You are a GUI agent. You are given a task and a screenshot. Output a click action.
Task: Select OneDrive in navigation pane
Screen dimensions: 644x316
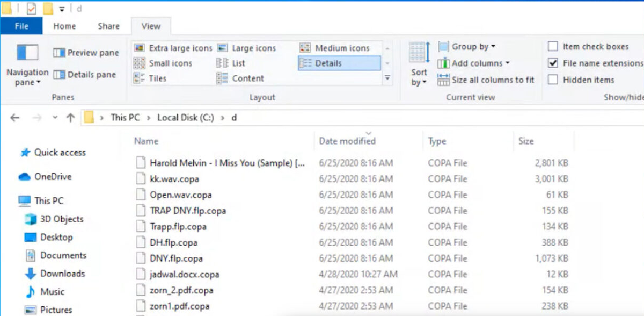tap(45, 176)
